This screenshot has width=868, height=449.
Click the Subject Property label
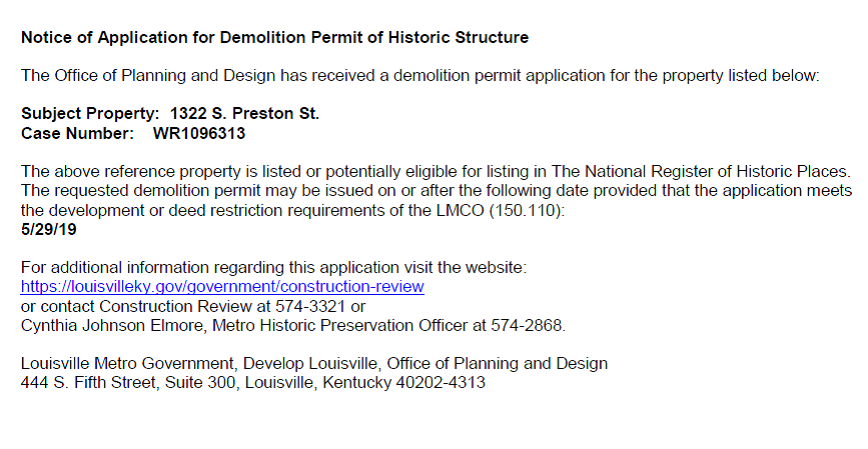pos(91,114)
